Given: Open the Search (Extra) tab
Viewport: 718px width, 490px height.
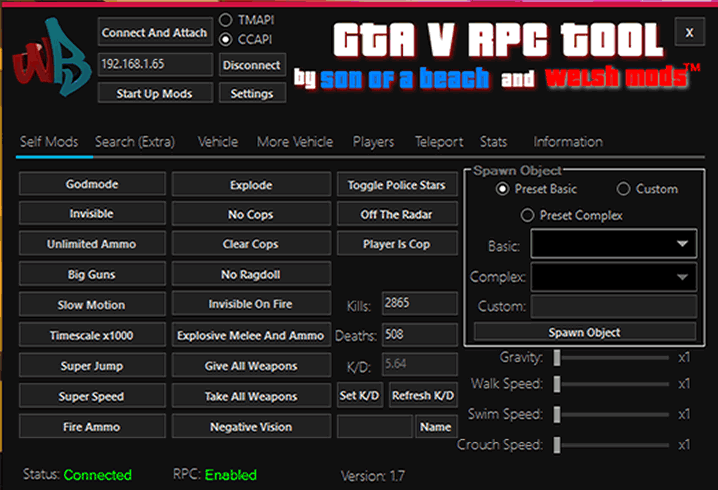Looking at the screenshot, I should click(135, 142).
